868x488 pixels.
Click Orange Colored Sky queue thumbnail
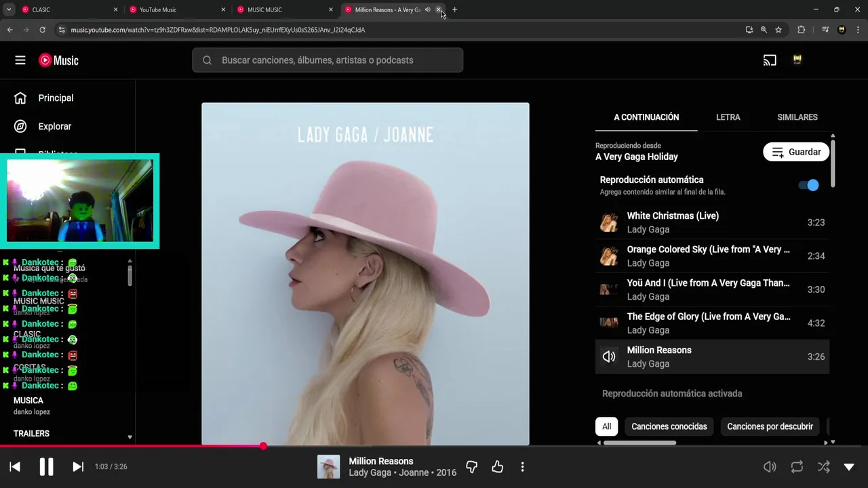pyautogui.click(x=609, y=256)
